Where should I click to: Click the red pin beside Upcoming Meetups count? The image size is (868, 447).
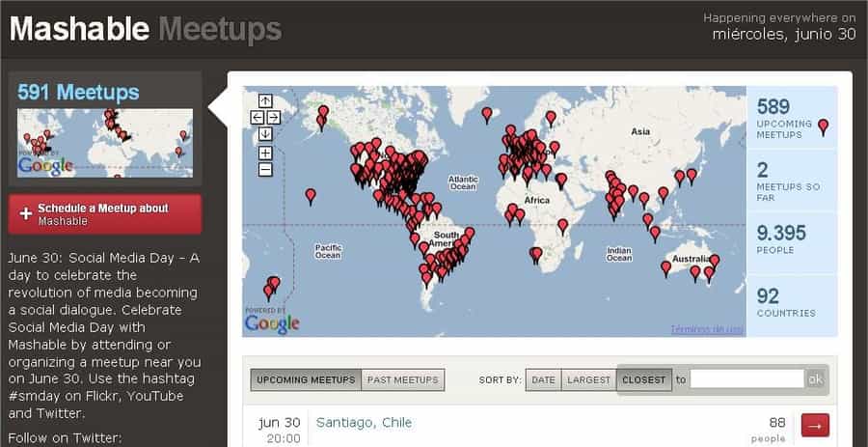[824, 126]
